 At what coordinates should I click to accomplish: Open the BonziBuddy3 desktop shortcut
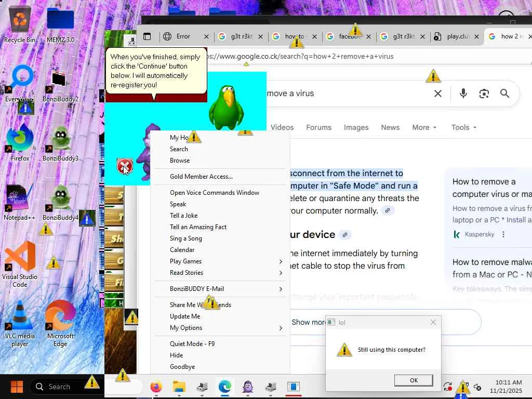point(60,143)
